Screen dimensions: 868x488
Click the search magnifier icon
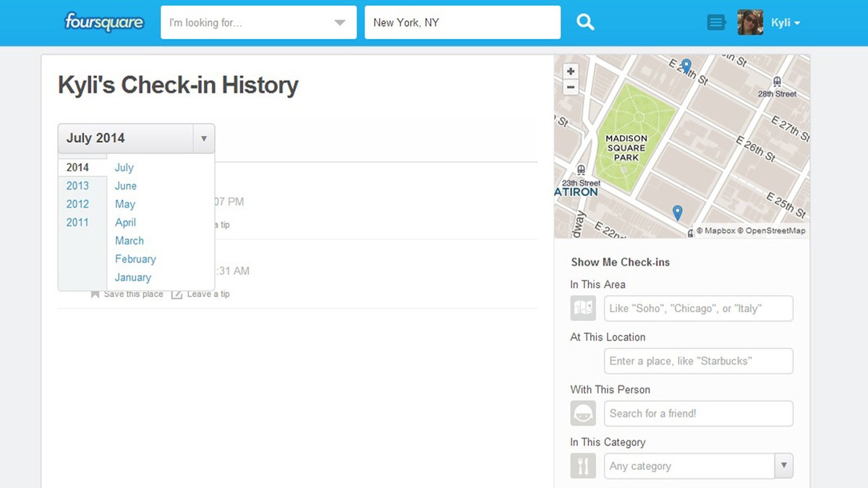[x=585, y=22]
